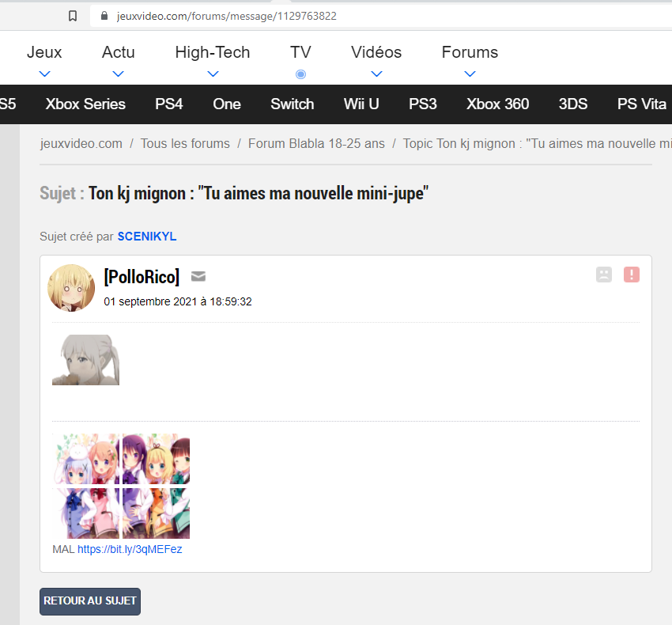Open [PolloRico] username profile
The height and width of the screenshot is (625, 672).
point(142,277)
